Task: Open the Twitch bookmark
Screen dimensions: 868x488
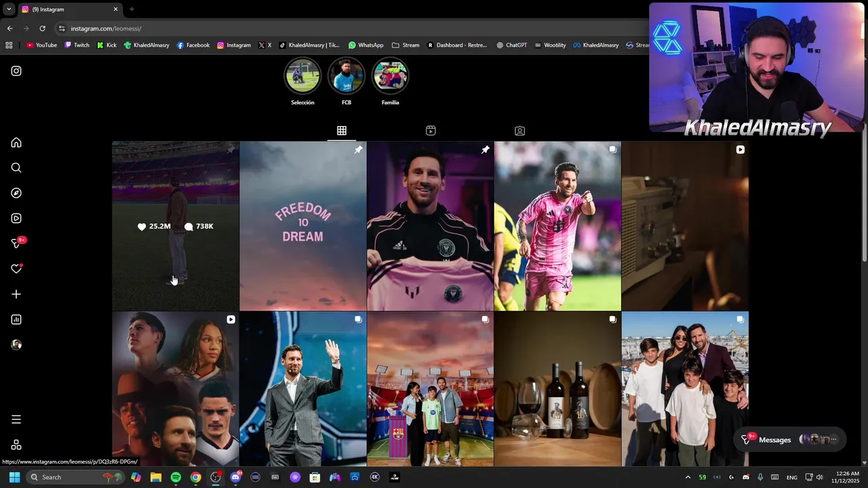Action: coord(77,45)
